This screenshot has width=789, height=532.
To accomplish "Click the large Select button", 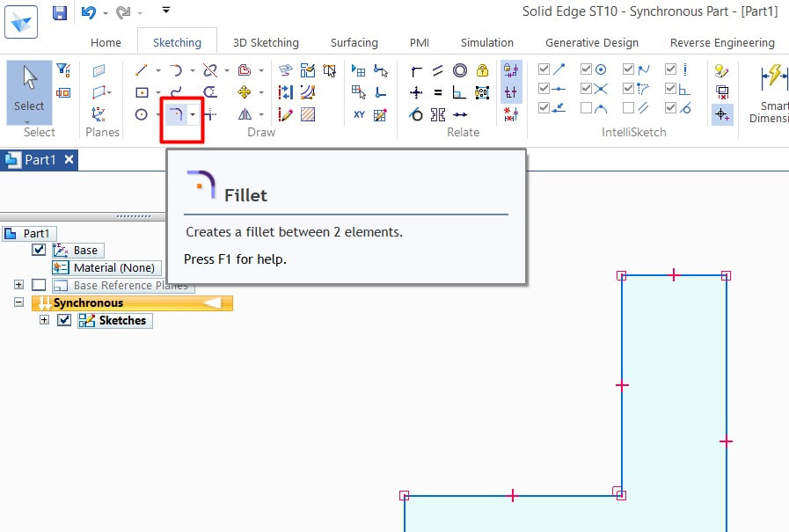I will pyautogui.click(x=29, y=91).
